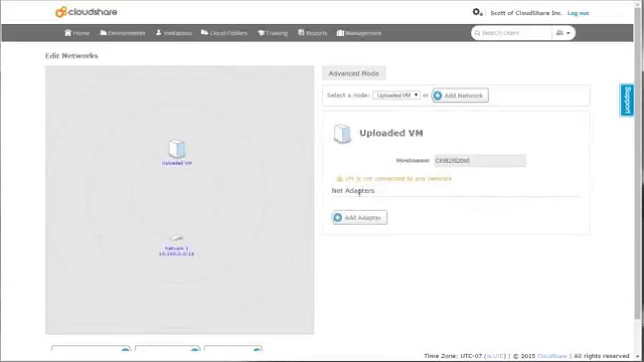The height and width of the screenshot is (362, 644).
Task: Click the Hostname input field
Action: click(480, 161)
